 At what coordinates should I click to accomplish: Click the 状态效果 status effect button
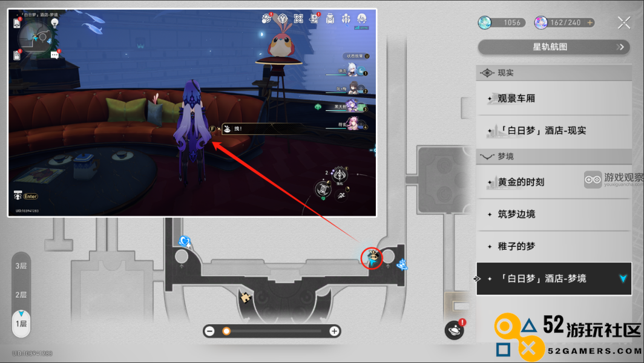coord(357,56)
